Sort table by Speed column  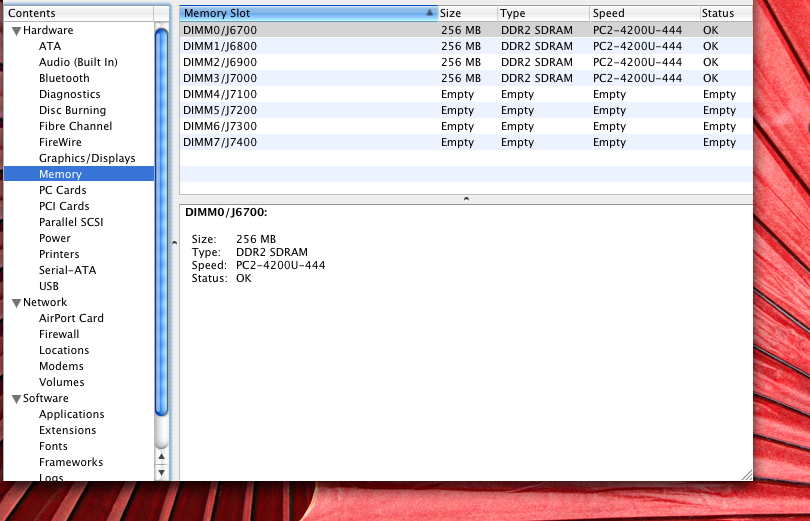tap(645, 13)
